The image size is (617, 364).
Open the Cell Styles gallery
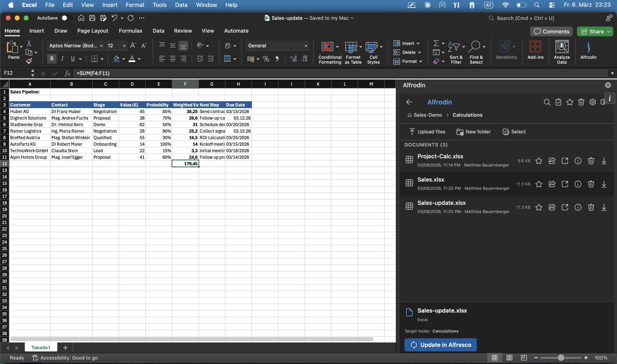373,52
